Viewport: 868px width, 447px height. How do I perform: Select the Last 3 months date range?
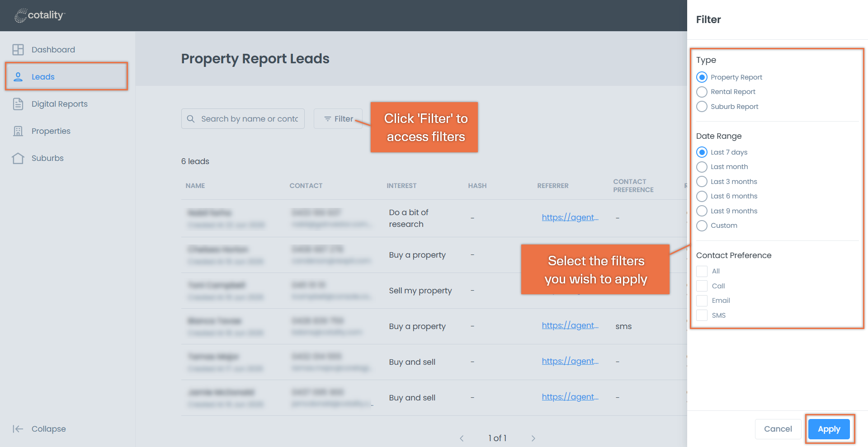point(702,182)
